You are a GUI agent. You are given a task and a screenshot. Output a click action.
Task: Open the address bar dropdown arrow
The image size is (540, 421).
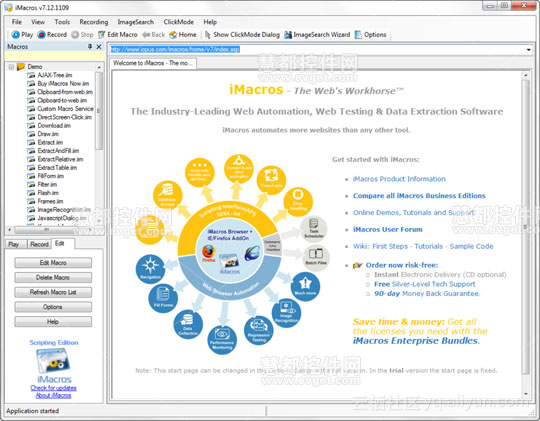pyautogui.click(x=528, y=50)
